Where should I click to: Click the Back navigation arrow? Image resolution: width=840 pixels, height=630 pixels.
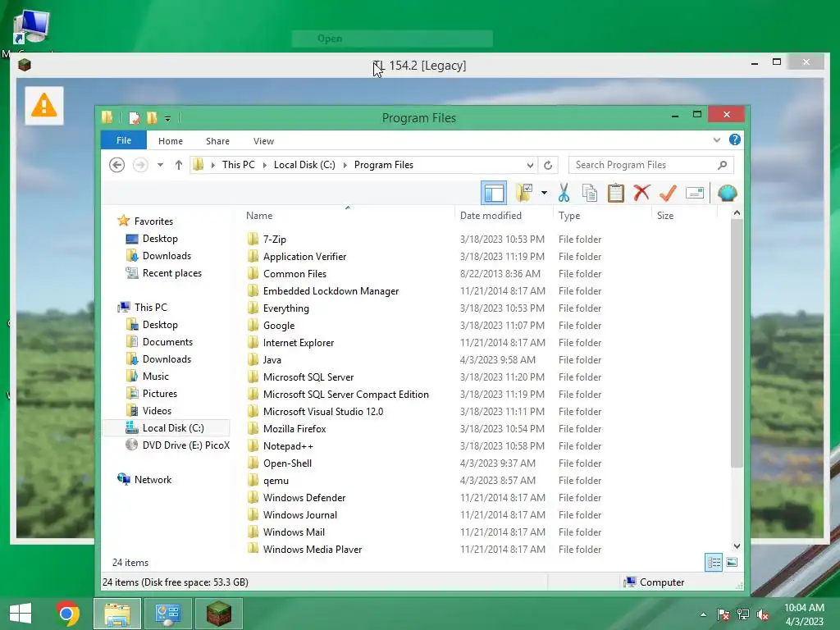pyautogui.click(x=116, y=164)
